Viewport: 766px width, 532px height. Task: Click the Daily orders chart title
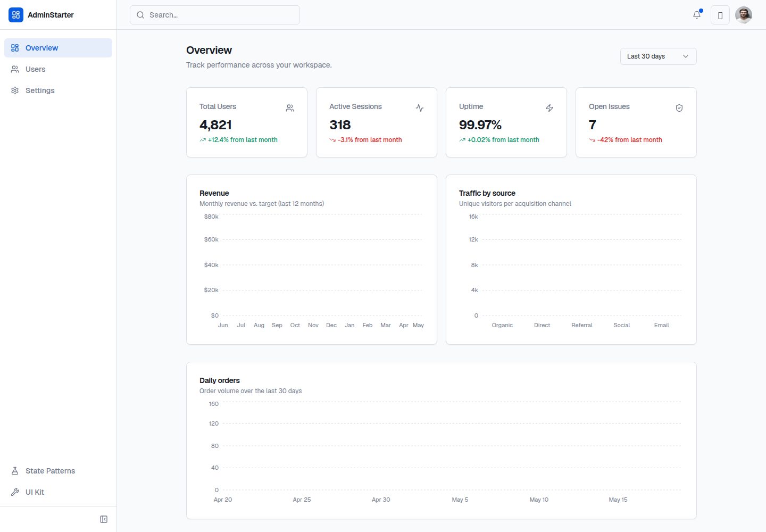click(220, 380)
